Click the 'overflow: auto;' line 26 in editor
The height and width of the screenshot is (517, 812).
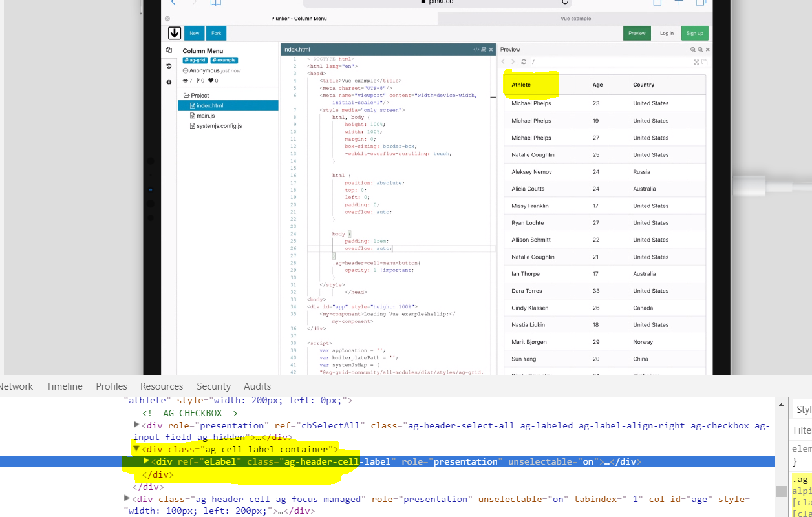[369, 248]
